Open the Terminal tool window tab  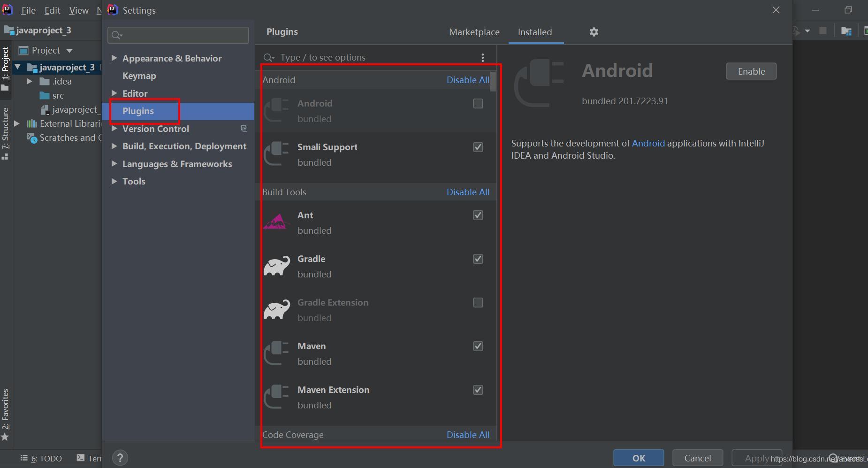(89, 458)
